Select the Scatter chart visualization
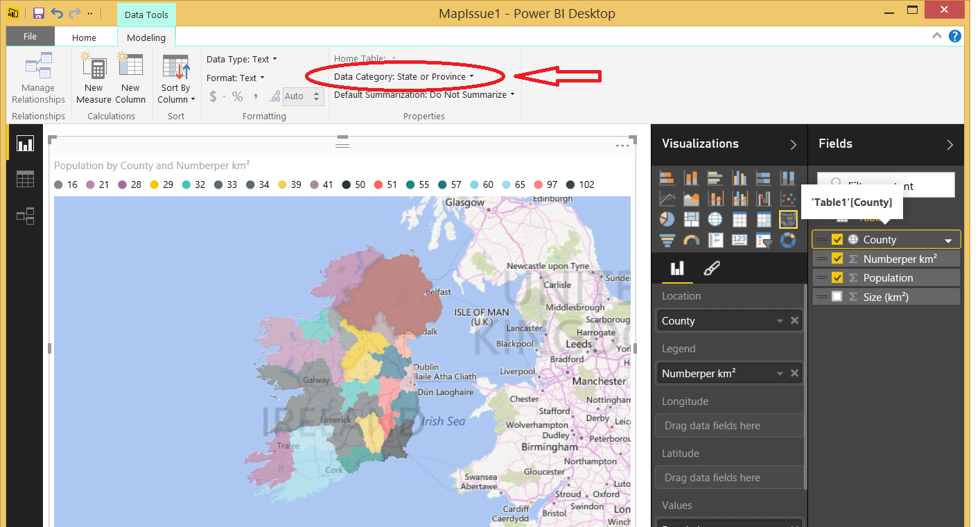The image size is (980, 527). [788, 199]
